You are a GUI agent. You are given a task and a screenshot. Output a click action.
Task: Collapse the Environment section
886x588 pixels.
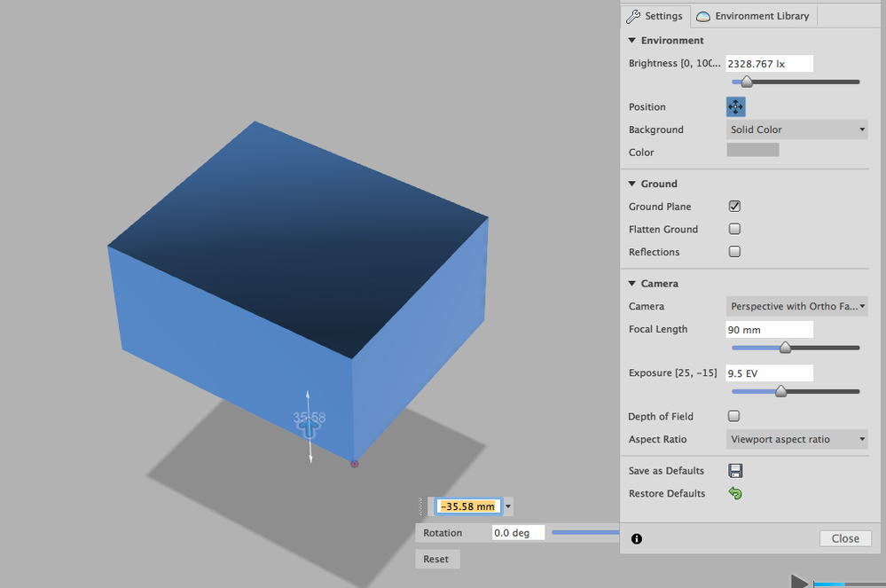pos(632,41)
